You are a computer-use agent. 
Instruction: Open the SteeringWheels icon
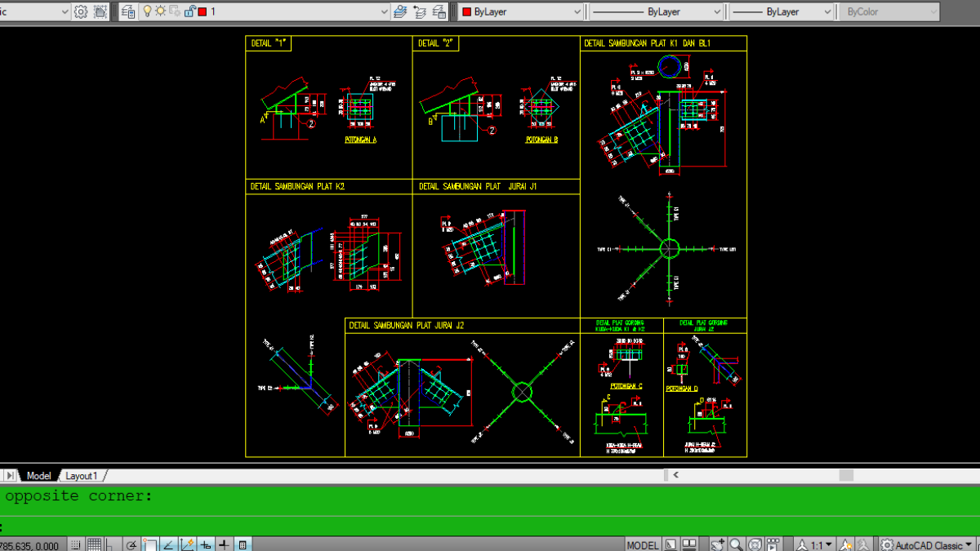click(755, 544)
